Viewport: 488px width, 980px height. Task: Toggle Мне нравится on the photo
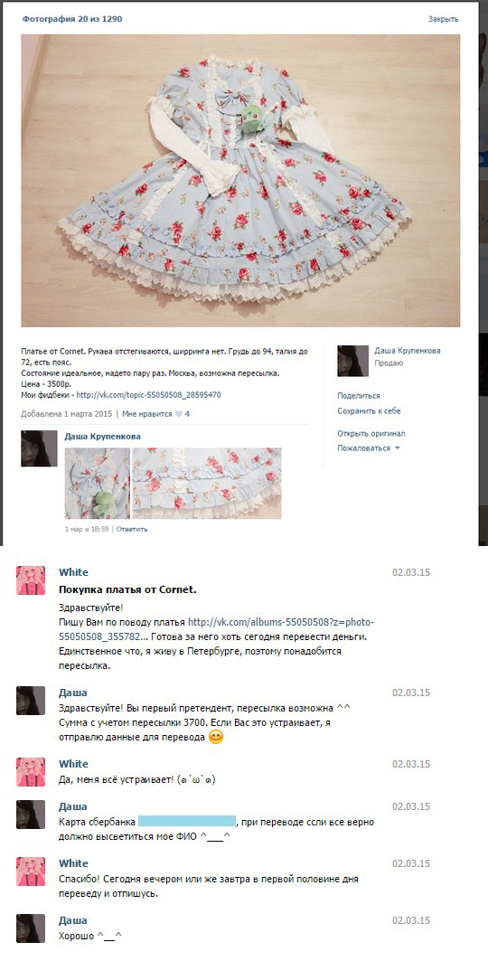pos(146,414)
